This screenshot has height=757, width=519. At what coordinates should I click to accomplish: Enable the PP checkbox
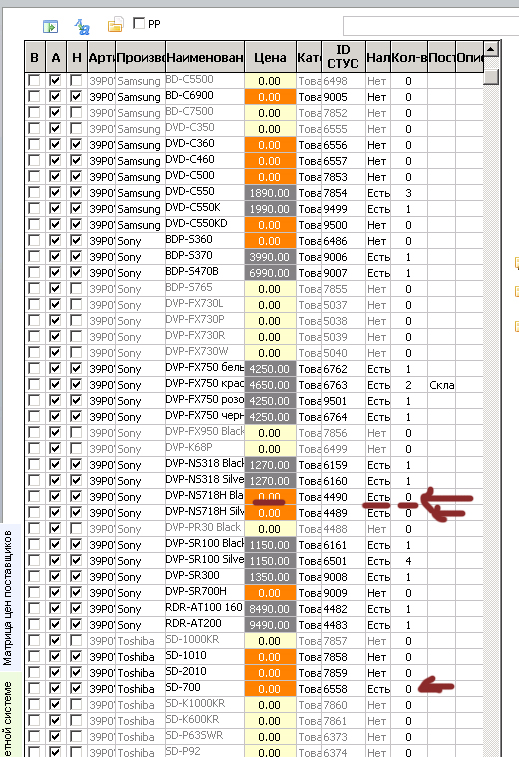(x=139, y=23)
